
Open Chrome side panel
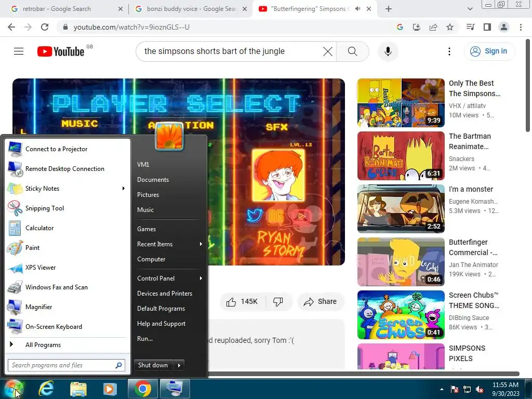point(487,27)
